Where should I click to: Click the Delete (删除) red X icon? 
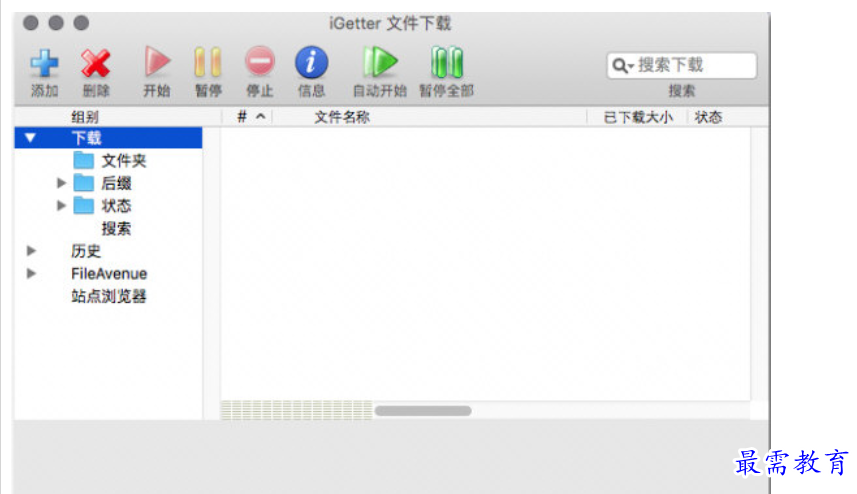click(x=96, y=63)
